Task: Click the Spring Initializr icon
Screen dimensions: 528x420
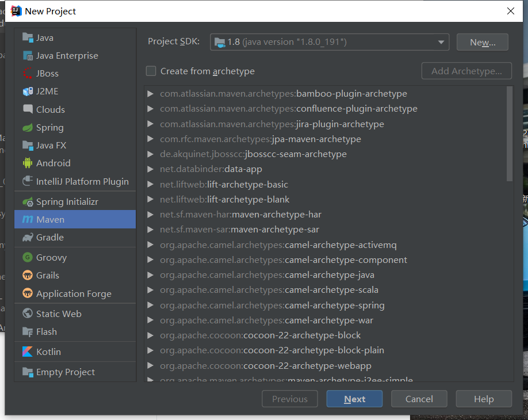Action: 28,201
